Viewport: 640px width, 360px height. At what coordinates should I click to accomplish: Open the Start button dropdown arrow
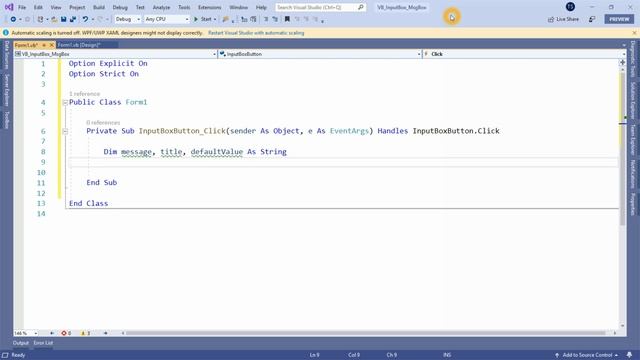pos(215,19)
